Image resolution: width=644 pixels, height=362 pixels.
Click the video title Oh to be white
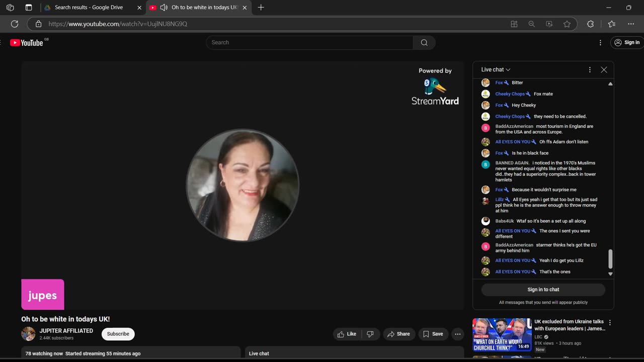pos(65,319)
